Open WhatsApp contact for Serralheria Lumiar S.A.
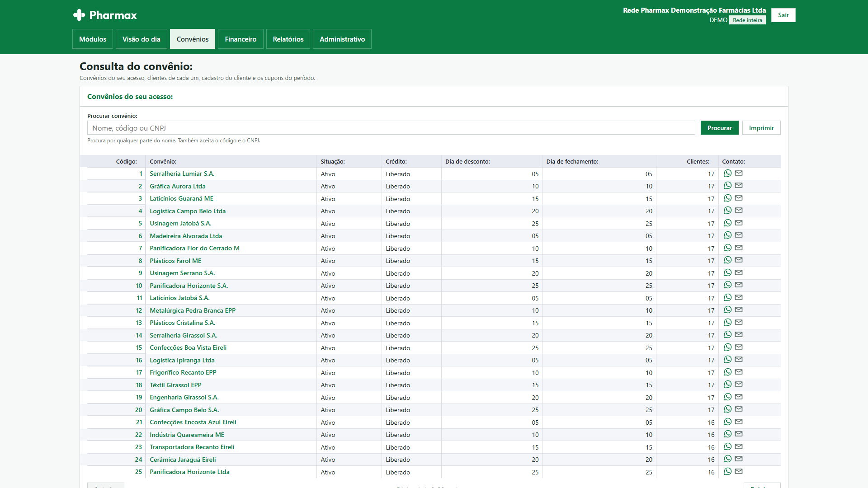 coord(727,174)
